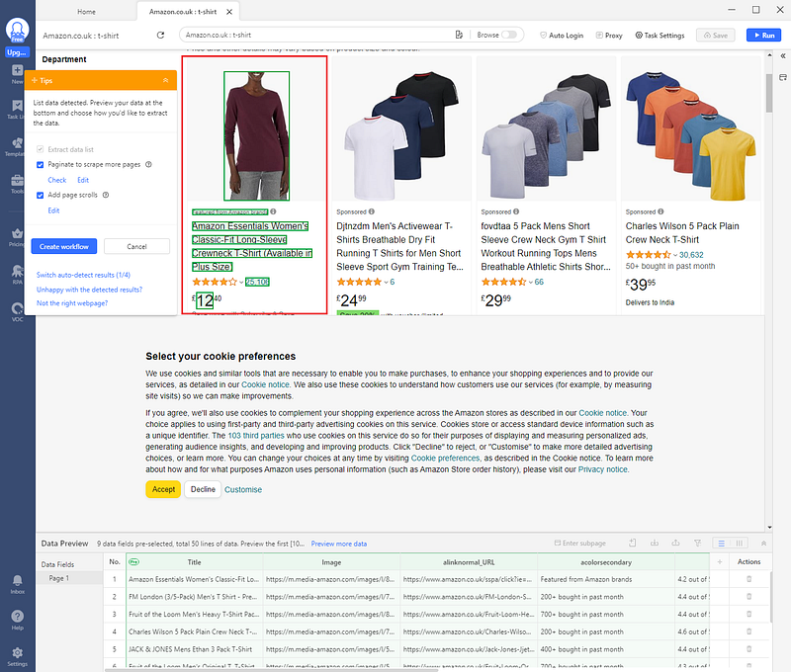791x672 pixels.
Task: Click Cancel in the Tips panel
Action: [136, 246]
